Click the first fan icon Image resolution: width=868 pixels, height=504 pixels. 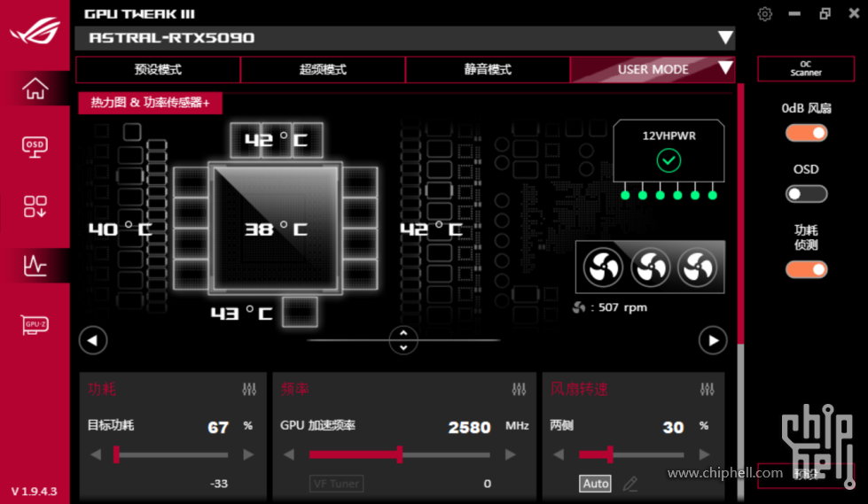coord(603,268)
